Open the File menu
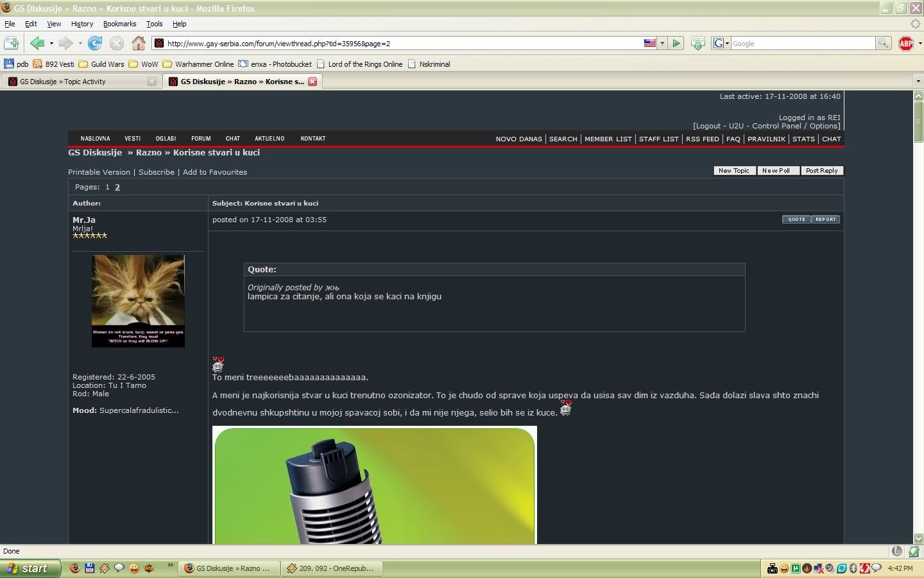924x578 pixels. tap(10, 24)
